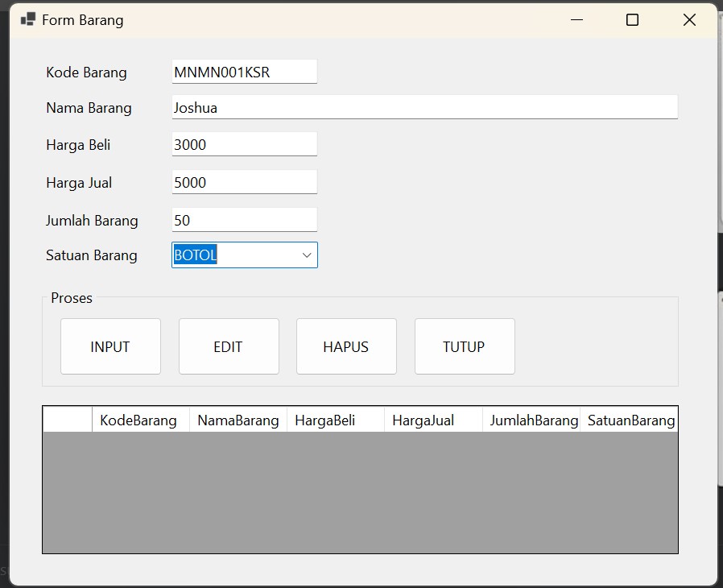Click the EDIT button
Screen dimensions: 723x588
click(229, 346)
